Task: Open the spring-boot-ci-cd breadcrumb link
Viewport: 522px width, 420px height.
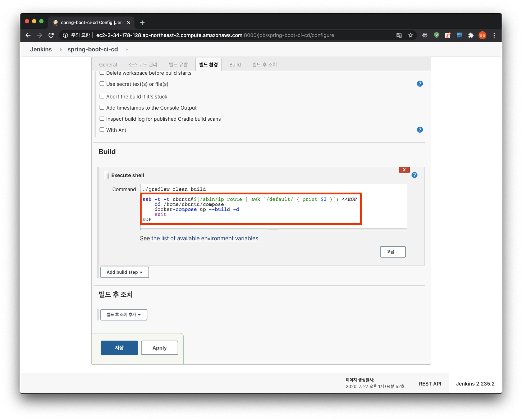Action: click(x=93, y=49)
